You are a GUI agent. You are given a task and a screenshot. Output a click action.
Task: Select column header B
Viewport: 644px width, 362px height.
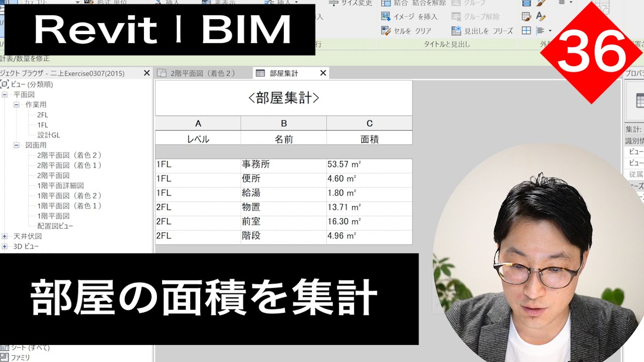284,123
